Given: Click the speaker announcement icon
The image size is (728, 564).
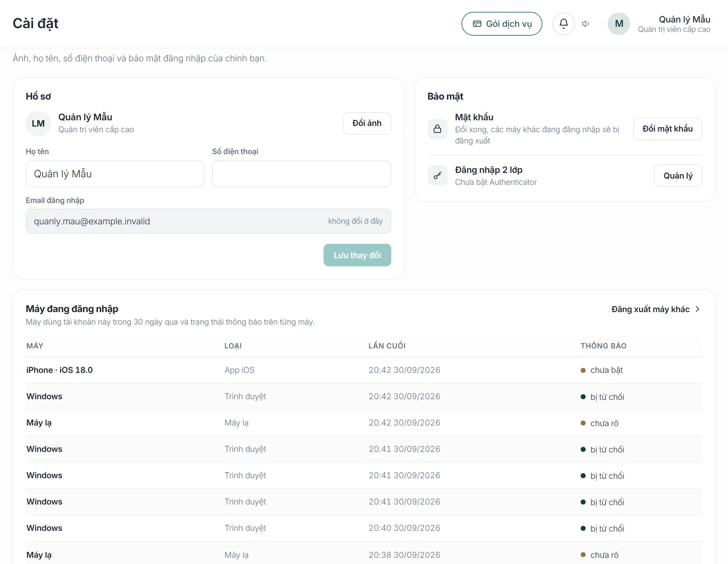Looking at the screenshot, I should (x=586, y=24).
